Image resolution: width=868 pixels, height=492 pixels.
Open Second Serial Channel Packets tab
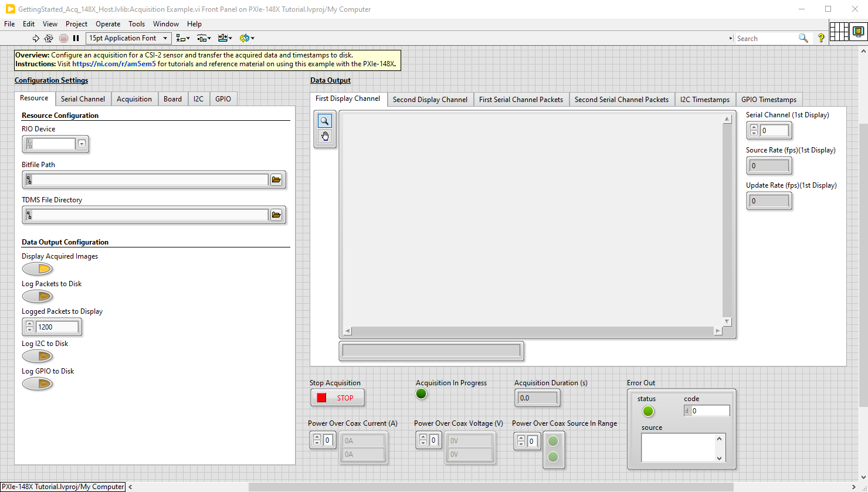click(x=622, y=100)
